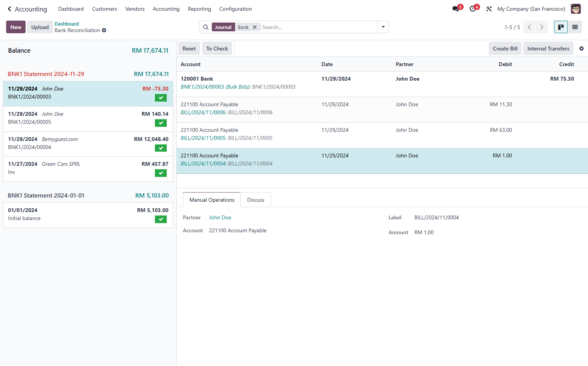Screen dimensions: 588x366
Task: Select the Bemyguest.com RM 12,048.40 line
Action: [88, 144]
